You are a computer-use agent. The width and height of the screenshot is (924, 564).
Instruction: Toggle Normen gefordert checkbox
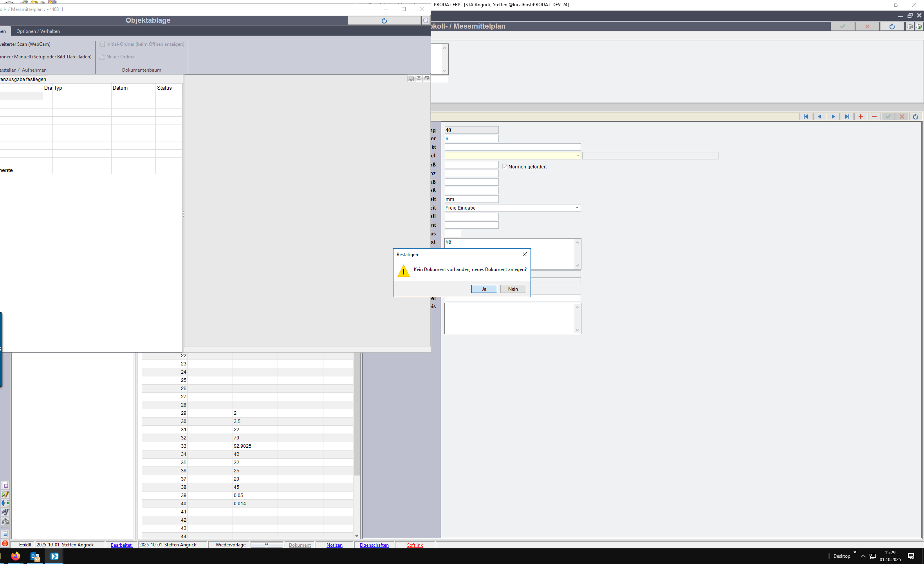coord(505,167)
